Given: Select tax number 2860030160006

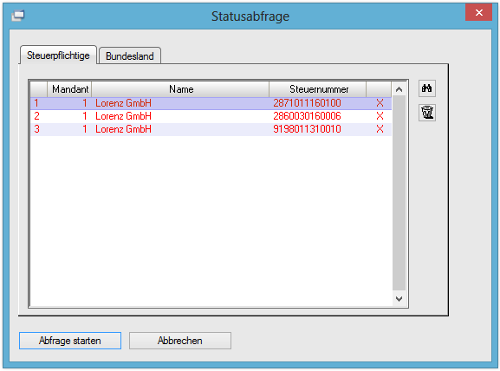Looking at the screenshot, I should click(307, 116).
